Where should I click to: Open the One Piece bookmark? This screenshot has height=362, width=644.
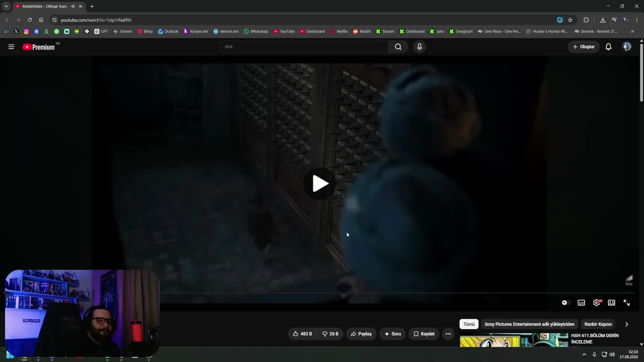click(x=499, y=31)
